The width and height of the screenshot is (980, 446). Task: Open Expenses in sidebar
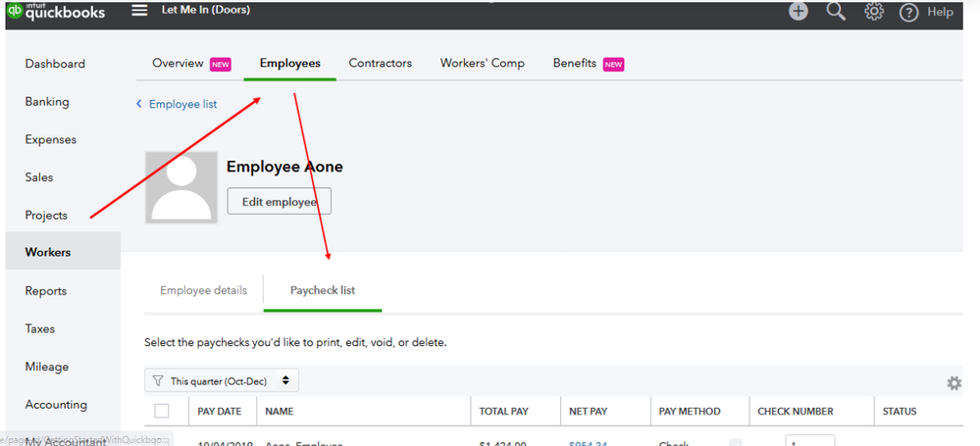(x=51, y=139)
